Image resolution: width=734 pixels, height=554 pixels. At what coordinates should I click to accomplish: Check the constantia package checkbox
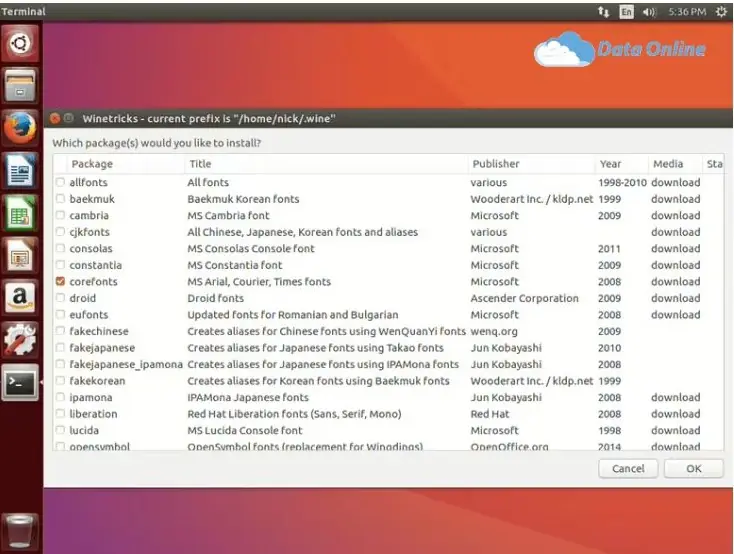pyautogui.click(x=60, y=265)
